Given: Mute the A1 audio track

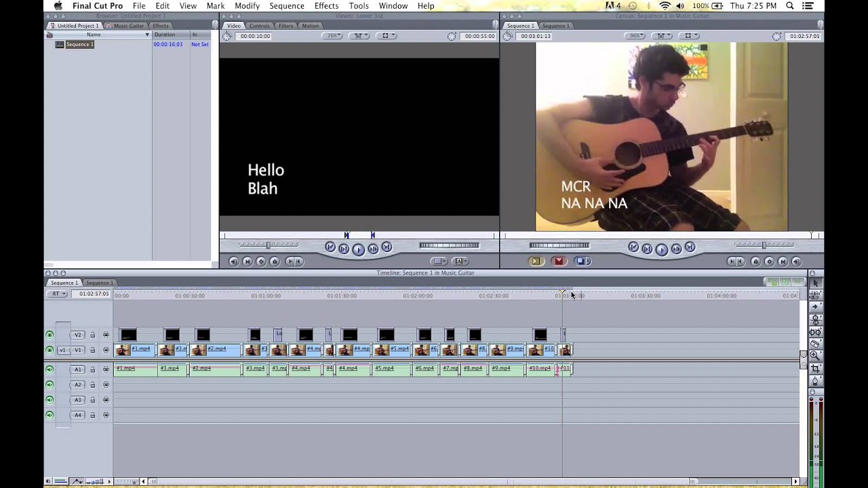Looking at the screenshot, I should pos(50,369).
